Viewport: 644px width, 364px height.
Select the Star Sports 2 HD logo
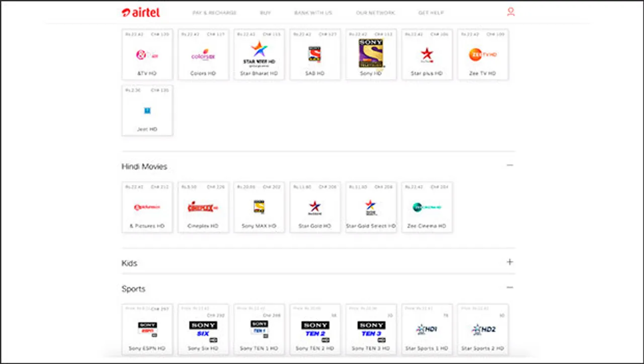[483, 330]
